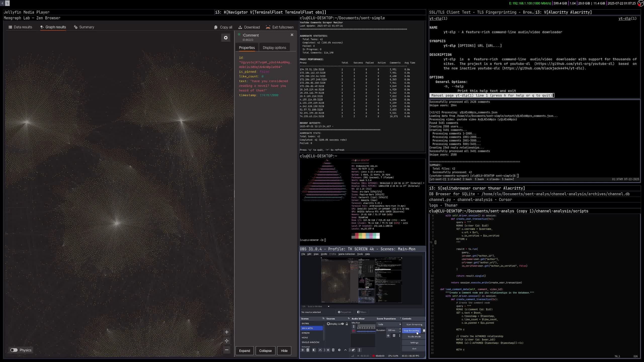
Task: Zoom out on the graph view
Action: tap(227, 350)
